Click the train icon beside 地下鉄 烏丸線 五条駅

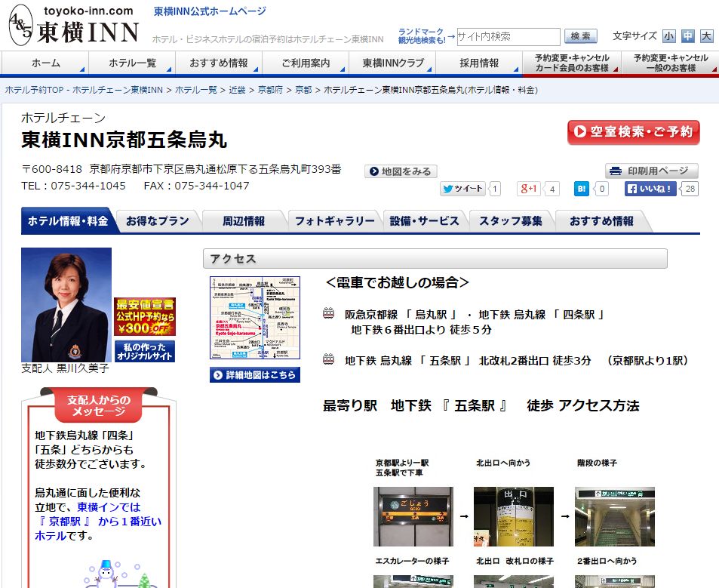[x=328, y=359]
